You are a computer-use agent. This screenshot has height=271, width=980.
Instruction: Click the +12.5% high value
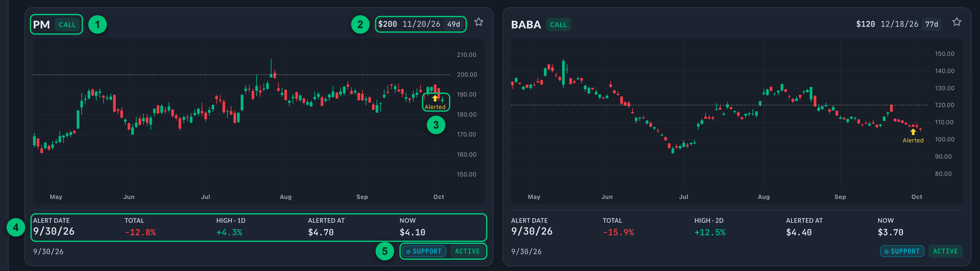pyautogui.click(x=710, y=232)
